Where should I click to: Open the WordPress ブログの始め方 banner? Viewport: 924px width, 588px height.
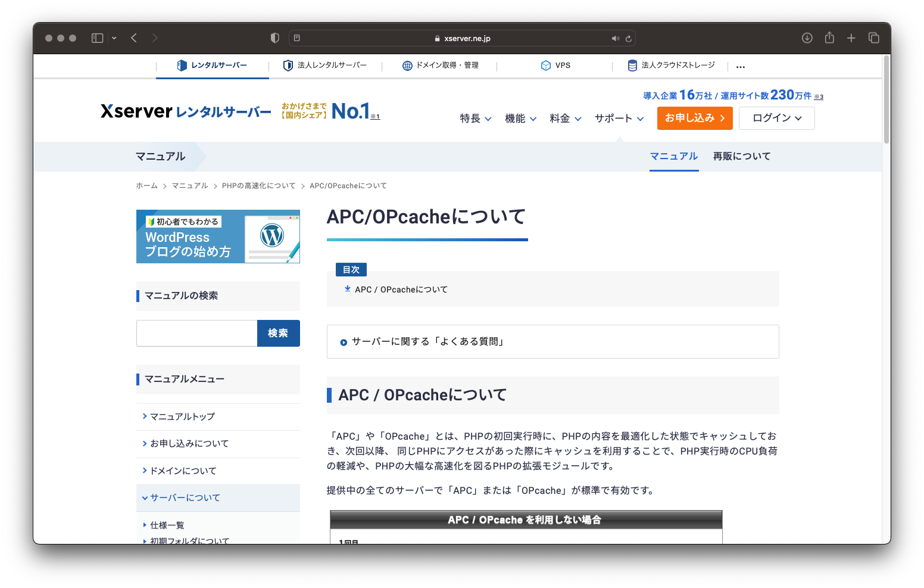218,237
